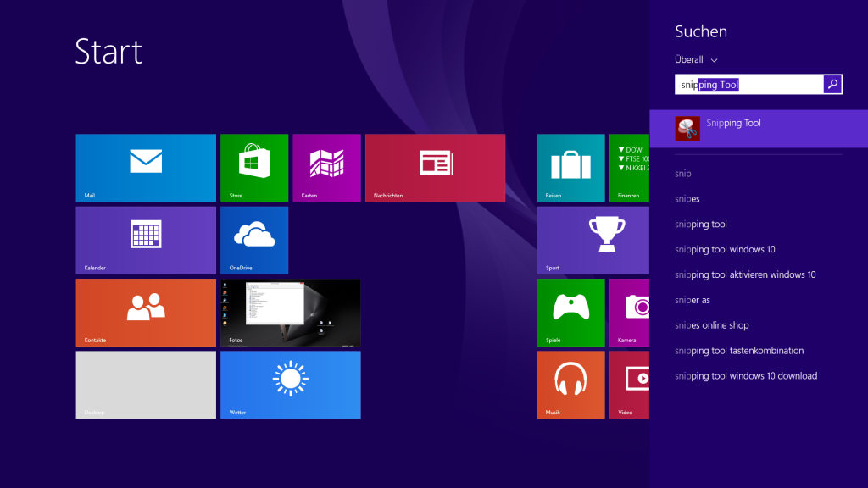868x488 pixels.
Task: Click the Suchen panel heading
Action: pos(701,31)
